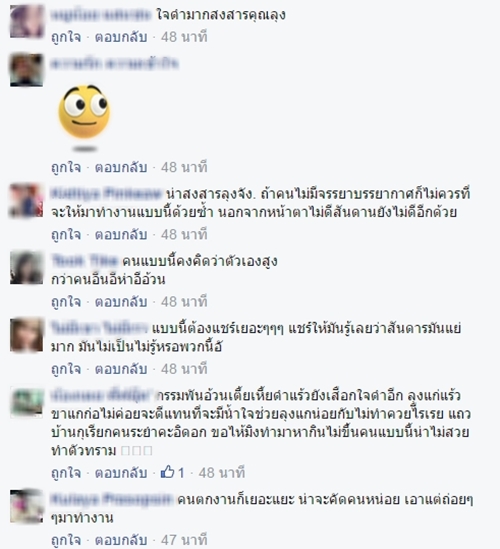Reply to the comment with one like
Viewport: 500px width, 549px height.
click(x=121, y=473)
